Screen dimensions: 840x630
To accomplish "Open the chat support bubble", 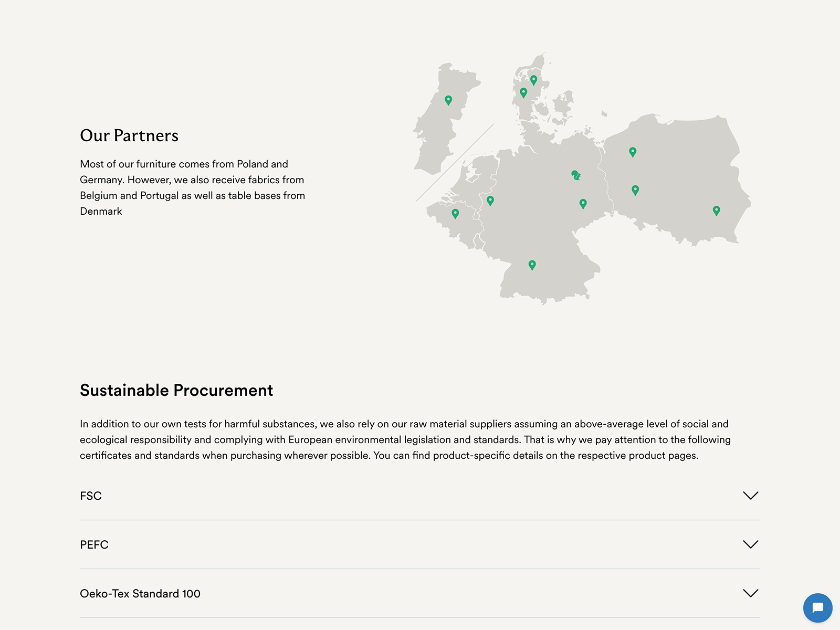I will click(x=817, y=608).
